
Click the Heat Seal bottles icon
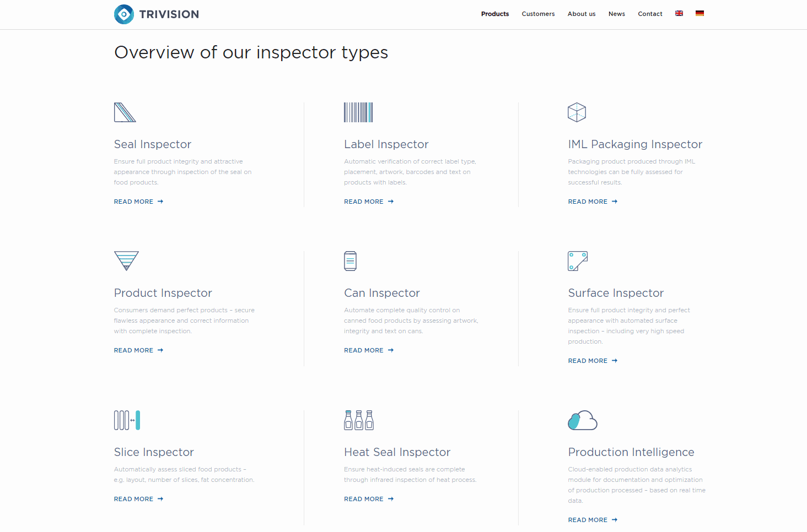[x=359, y=420]
